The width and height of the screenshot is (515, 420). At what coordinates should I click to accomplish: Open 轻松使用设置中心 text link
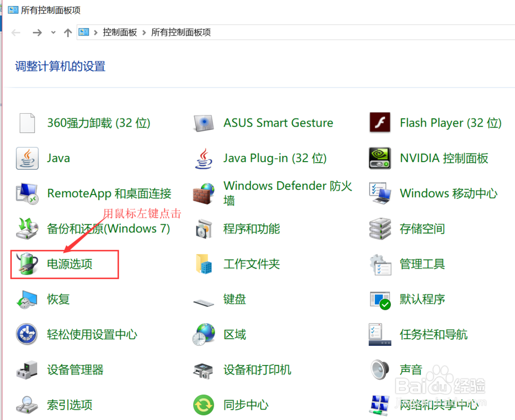[x=92, y=334]
